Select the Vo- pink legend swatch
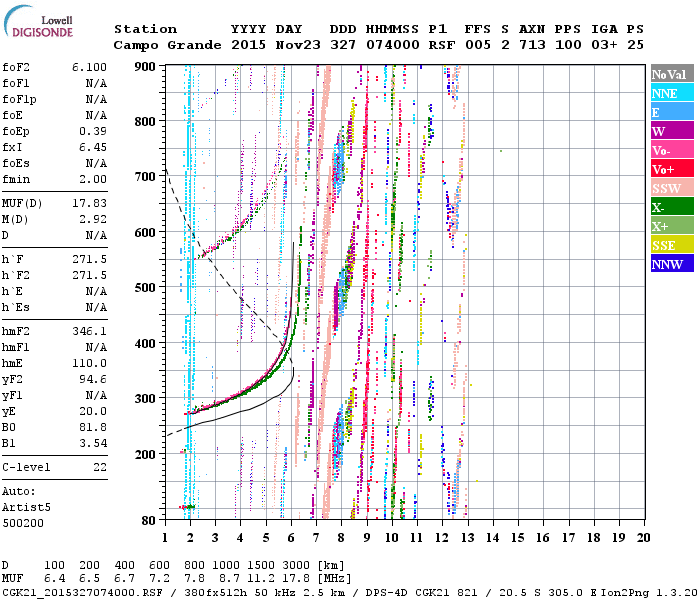700x600 pixels. click(672, 150)
